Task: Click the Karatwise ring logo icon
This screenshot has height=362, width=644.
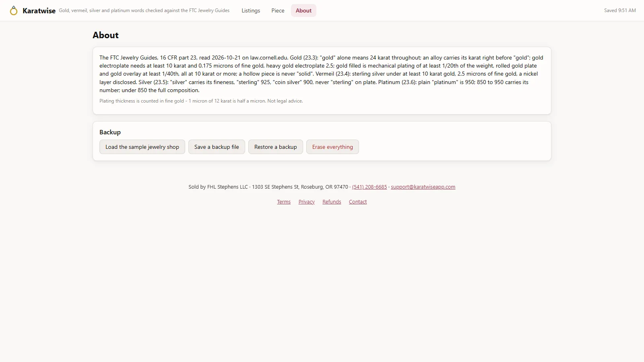Action: pos(14,10)
